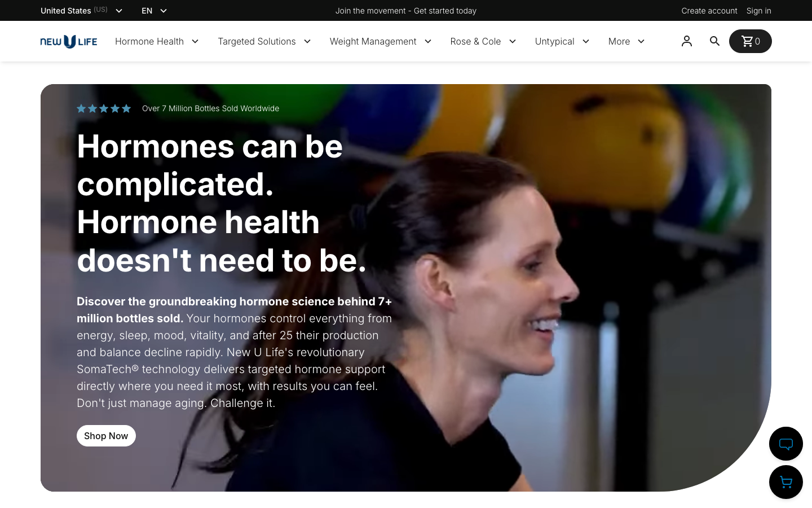Open the EN language dropdown

(x=155, y=11)
